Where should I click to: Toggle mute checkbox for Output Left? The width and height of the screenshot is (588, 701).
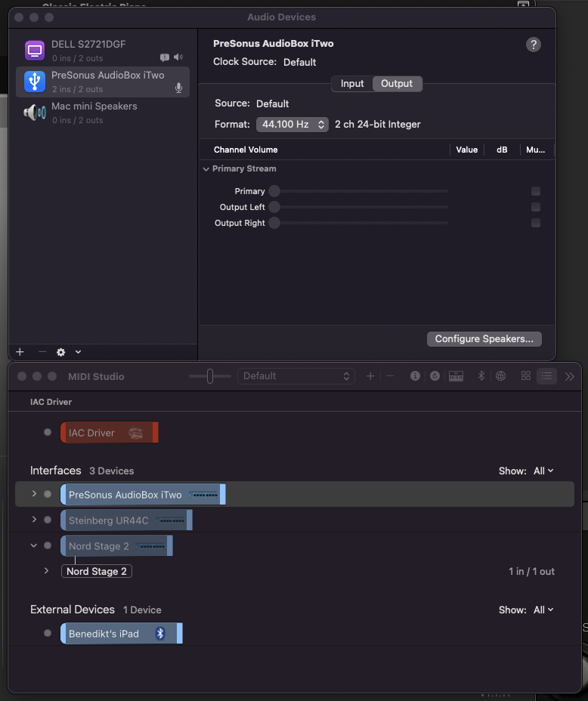click(536, 207)
